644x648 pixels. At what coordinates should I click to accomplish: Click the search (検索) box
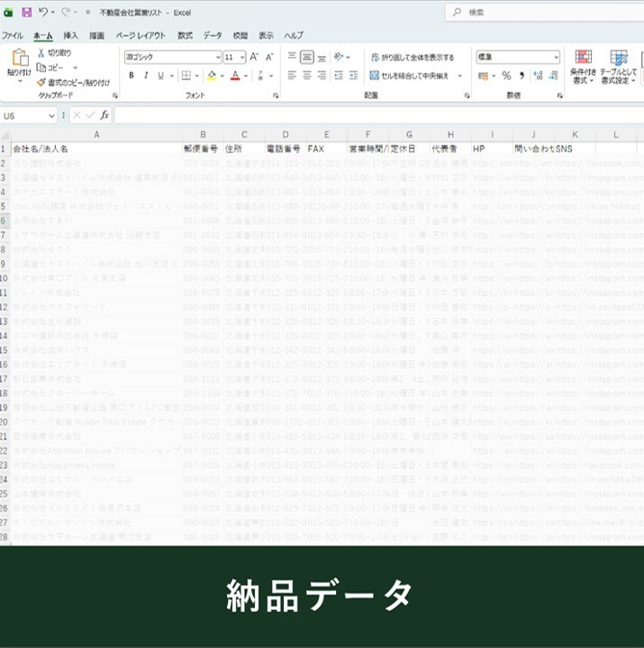pos(545,13)
